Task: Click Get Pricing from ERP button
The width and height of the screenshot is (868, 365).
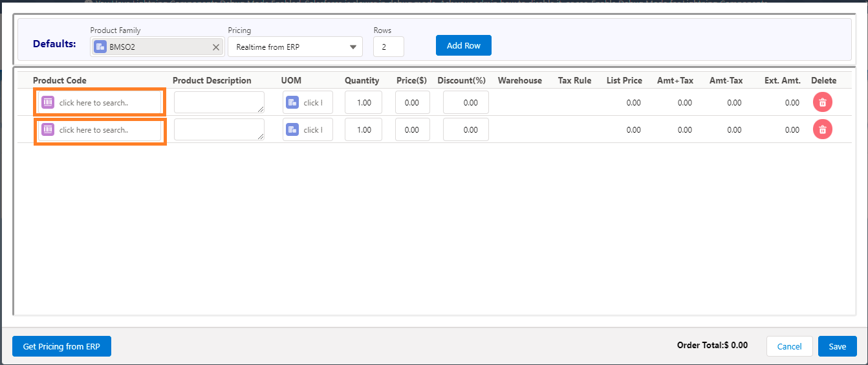Action: [x=61, y=346]
